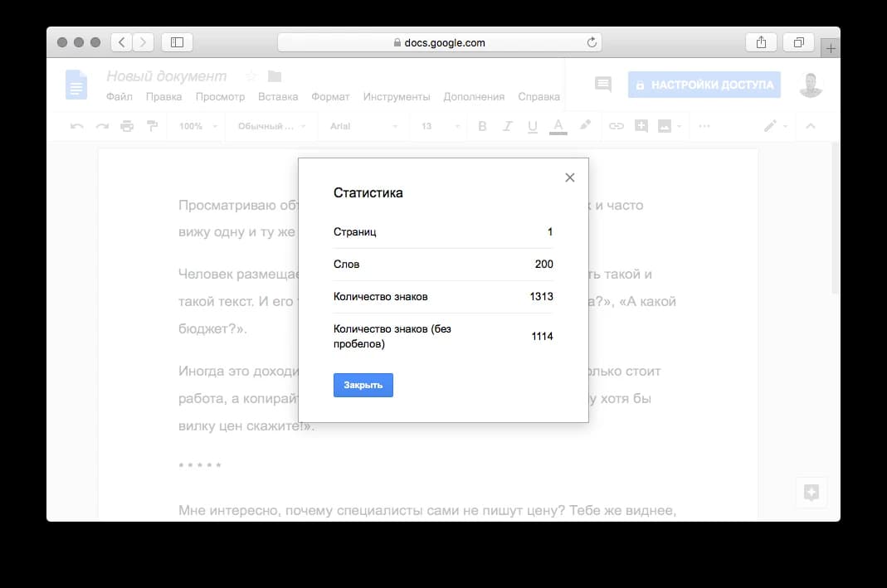This screenshot has width=887, height=588.
Task: Open the Вставка menu
Action: 278,97
